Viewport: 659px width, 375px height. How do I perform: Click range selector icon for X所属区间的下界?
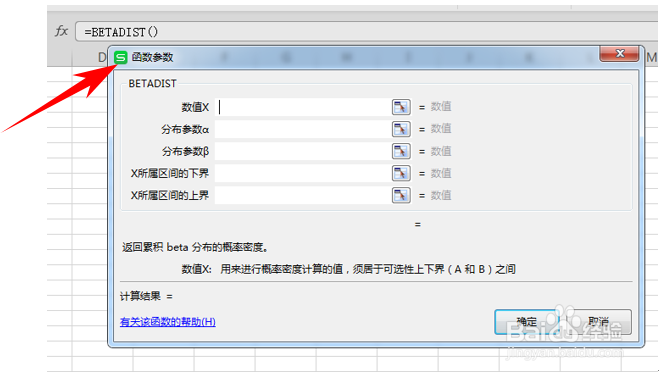point(401,173)
